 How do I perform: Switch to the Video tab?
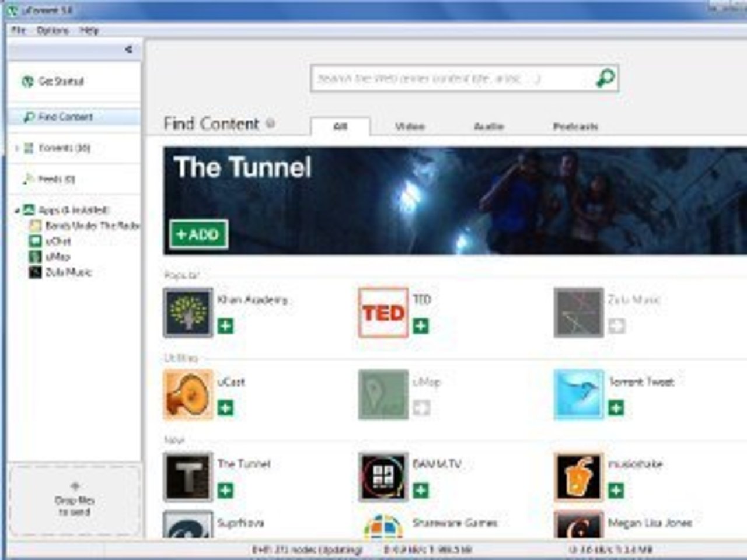coord(410,127)
